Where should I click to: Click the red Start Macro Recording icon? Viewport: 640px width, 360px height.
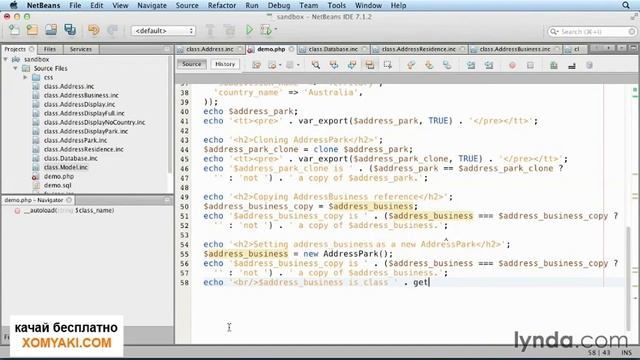[x=512, y=65]
